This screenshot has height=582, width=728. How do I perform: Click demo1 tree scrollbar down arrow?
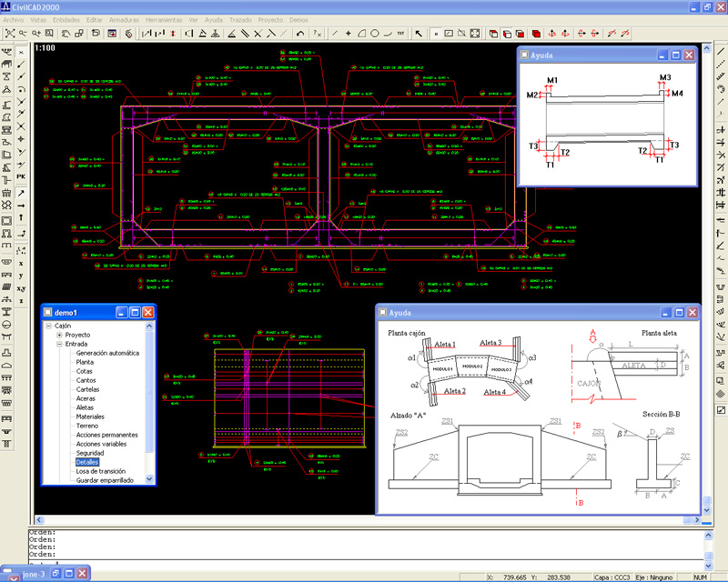click(x=150, y=479)
